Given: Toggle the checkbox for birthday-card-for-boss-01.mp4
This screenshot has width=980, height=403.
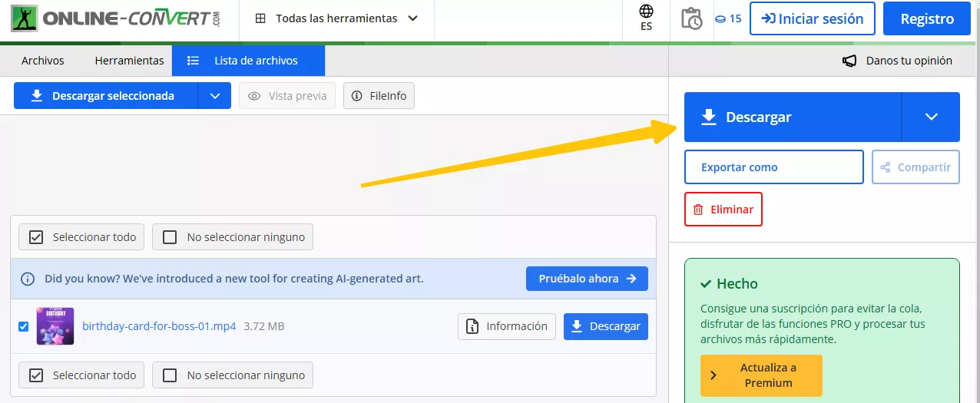Looking at the screenshot, I should click(23, 326).
